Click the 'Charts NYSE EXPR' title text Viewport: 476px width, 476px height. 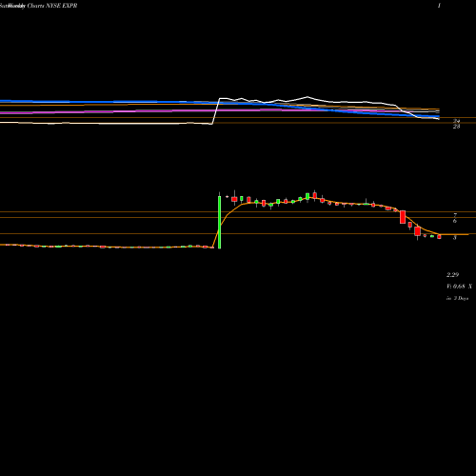point(52,6)
